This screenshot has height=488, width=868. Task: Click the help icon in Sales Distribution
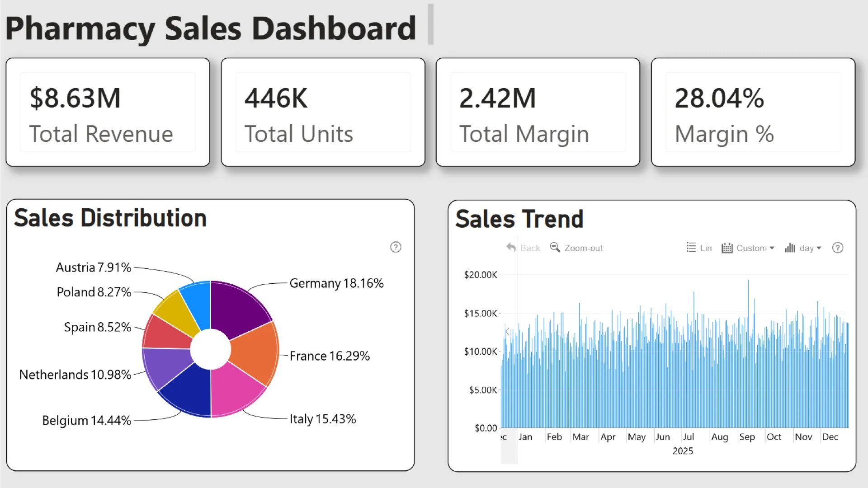coord(396,247)
